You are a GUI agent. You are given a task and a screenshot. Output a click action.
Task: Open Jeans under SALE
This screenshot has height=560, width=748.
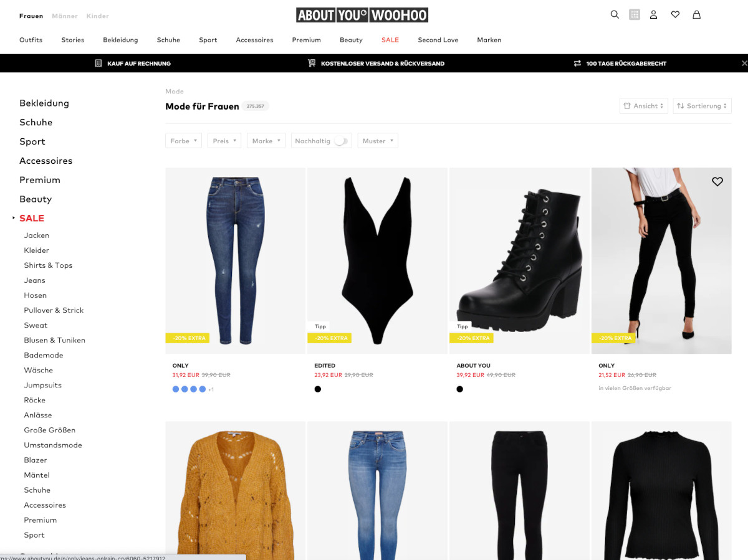tap(34, 280)
